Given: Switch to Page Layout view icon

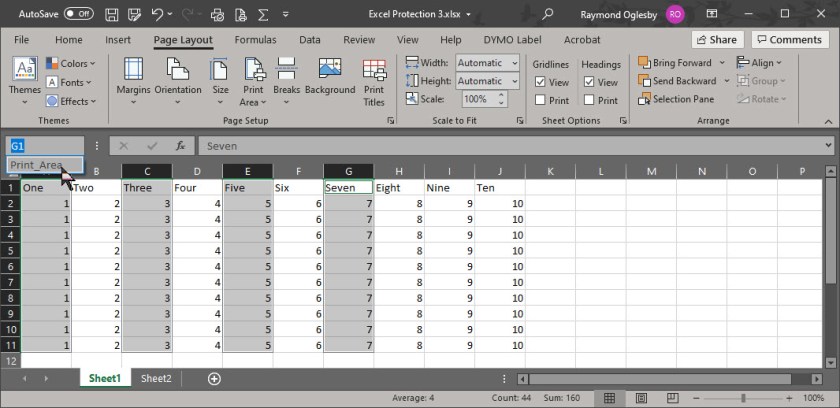Looking at the screenshot, I should click(641, 398).
